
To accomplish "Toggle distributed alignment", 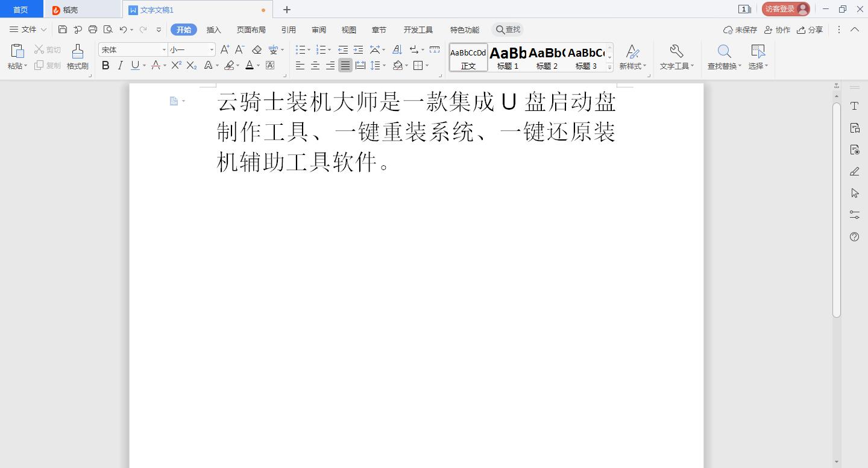I will tap(360, 65).
